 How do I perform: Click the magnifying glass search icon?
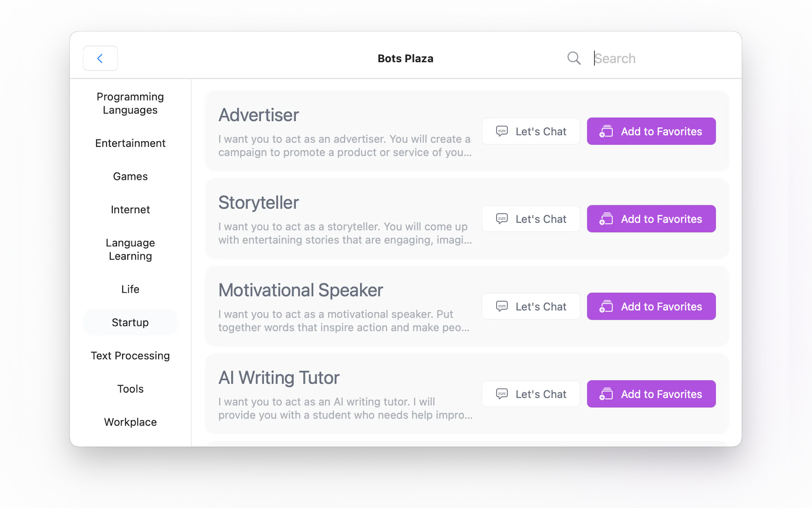(574, 58)
